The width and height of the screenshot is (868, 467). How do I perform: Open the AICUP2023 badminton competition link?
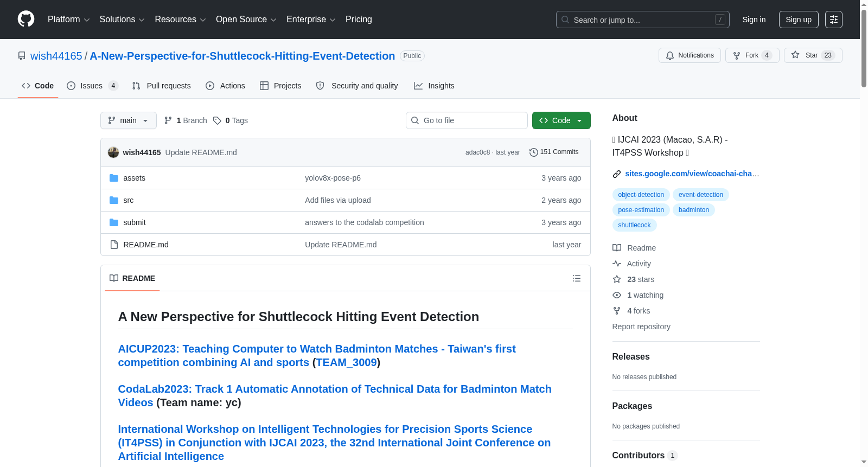point(317,355)
